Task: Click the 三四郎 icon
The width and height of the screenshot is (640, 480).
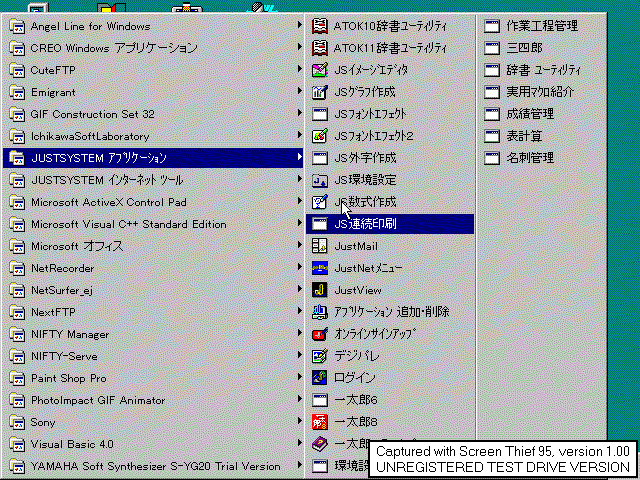Action: click(492, 48)
